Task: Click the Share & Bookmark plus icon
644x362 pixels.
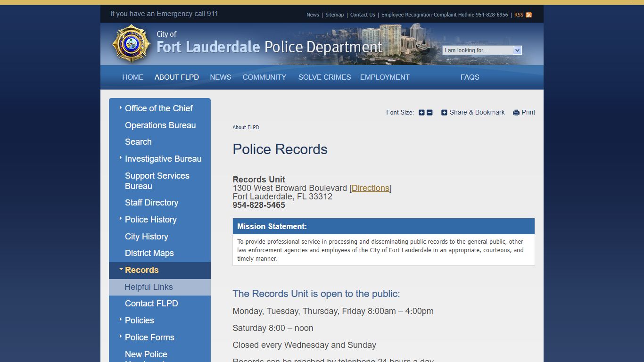Action: tap(444, 112)
